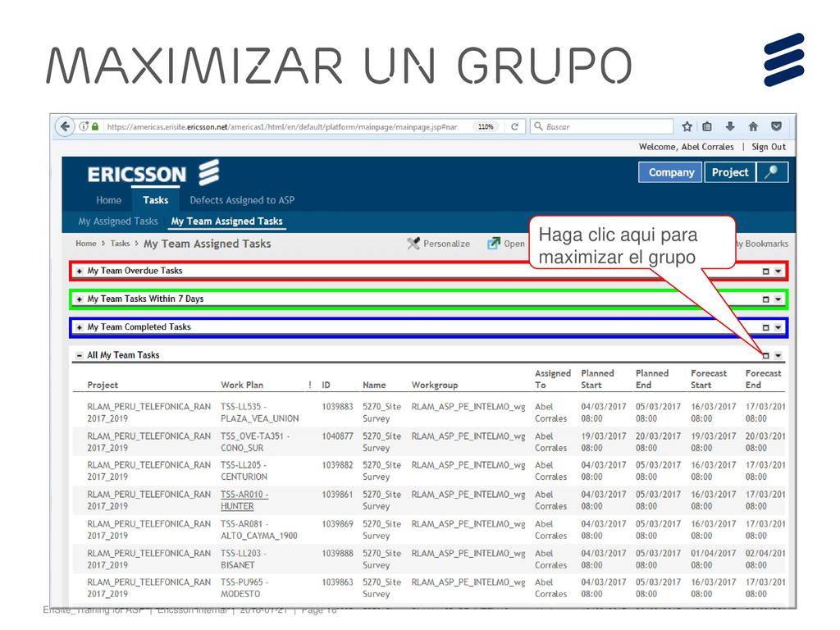Maximize the My Team Completed Tasks group
840x630 pixels.
[765, 327]
